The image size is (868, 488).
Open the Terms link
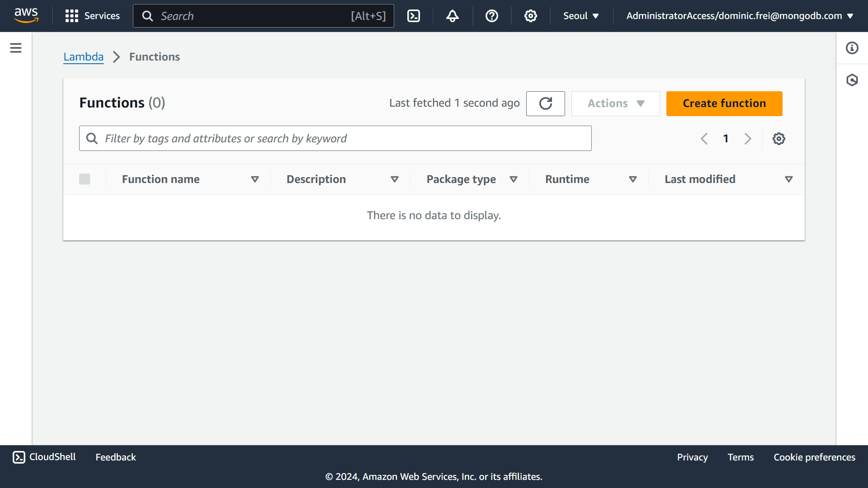tap(741, 457)
